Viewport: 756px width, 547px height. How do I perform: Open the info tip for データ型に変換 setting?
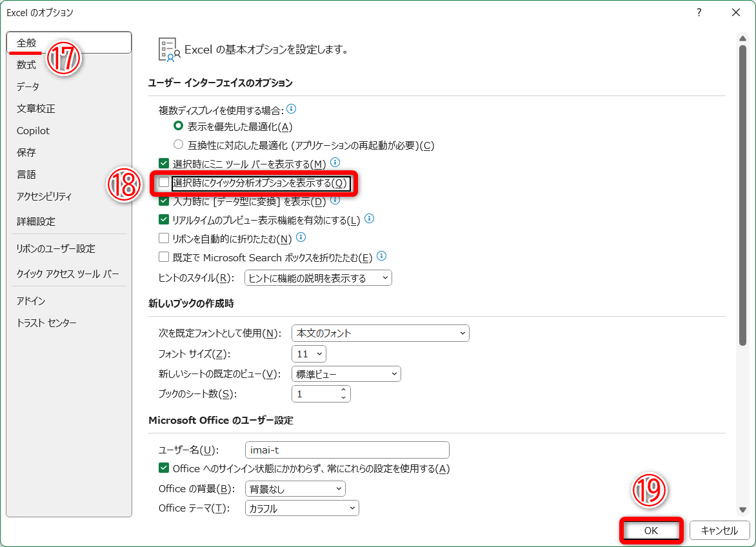pos(335,200)
